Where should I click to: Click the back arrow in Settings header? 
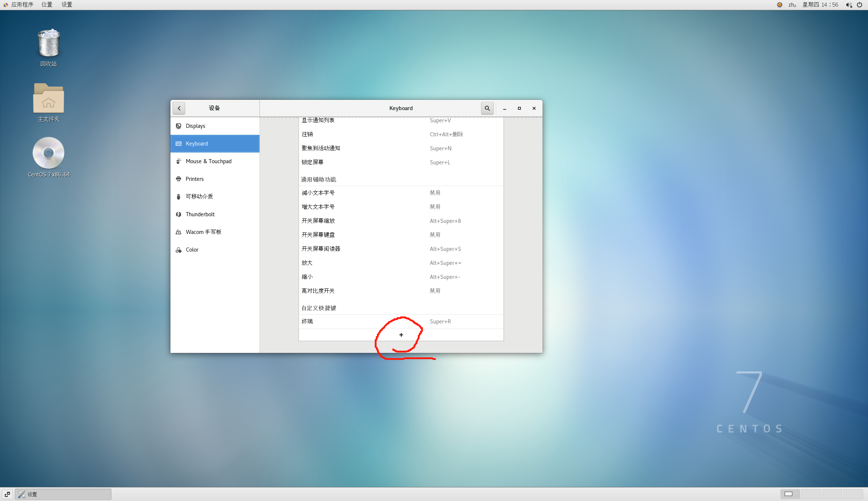pos(179,108)
